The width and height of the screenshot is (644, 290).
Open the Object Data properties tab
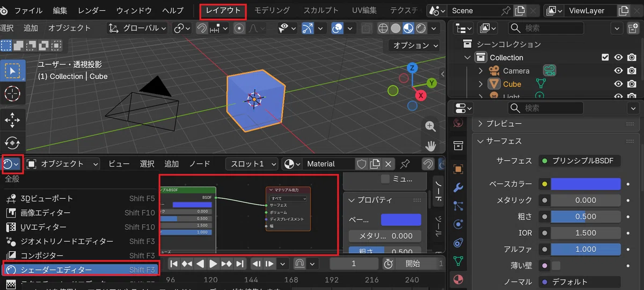point(458,261)
